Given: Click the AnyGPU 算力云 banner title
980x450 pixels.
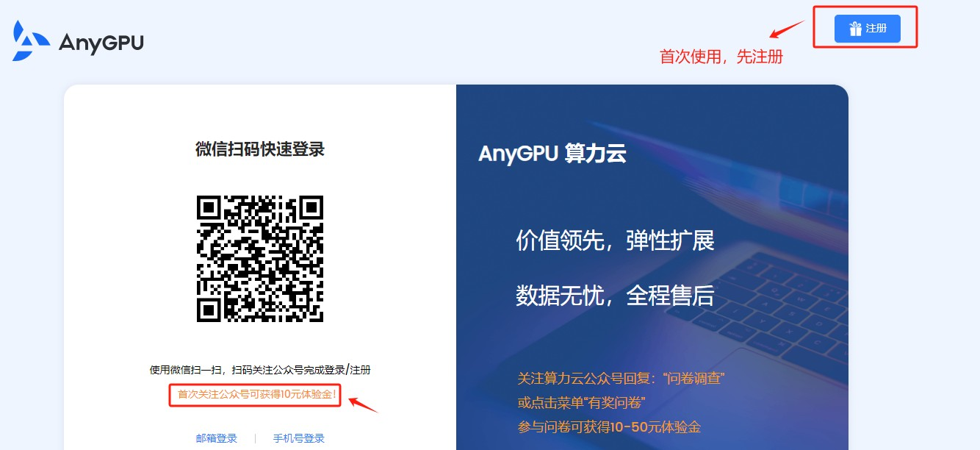Looking at the screenshot, I should pos(552,153).
